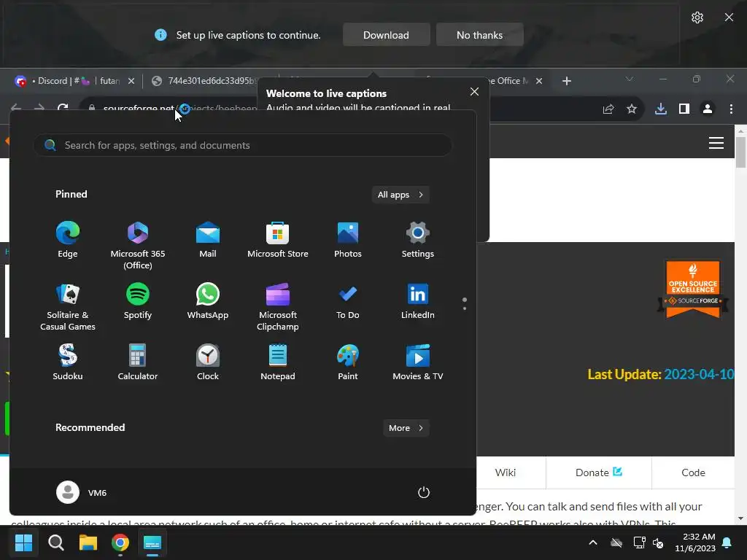747x560 pixels.
Task: Open the VM6 user account menu
Action: [x=82, y=492]
